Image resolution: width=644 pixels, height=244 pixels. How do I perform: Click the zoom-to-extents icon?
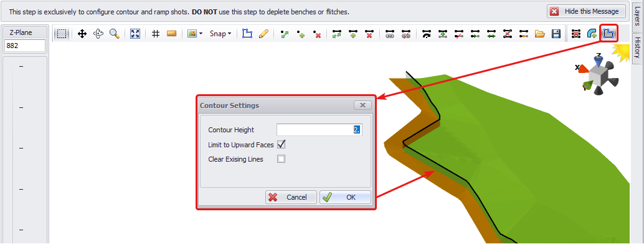135,34
